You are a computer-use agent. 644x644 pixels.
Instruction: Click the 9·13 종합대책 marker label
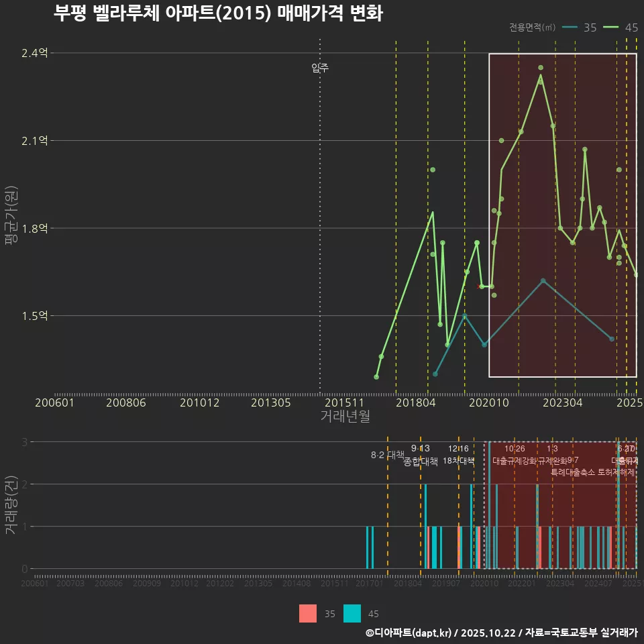[419, 455]
